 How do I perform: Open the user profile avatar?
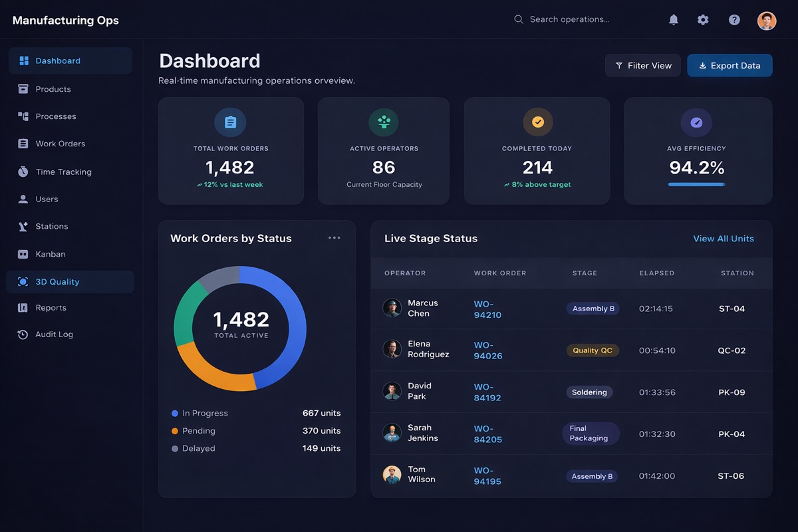(767, 20)
